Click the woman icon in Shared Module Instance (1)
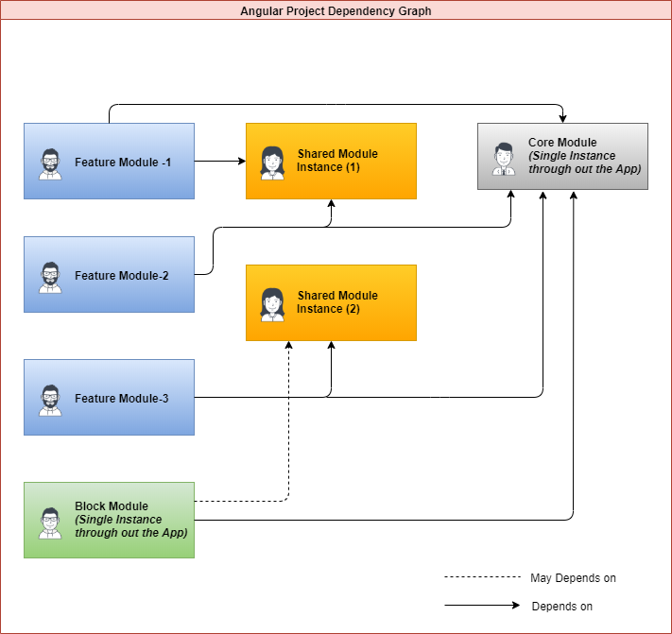The width and height of the screenshot is (672, 634). tap(272, 162)
